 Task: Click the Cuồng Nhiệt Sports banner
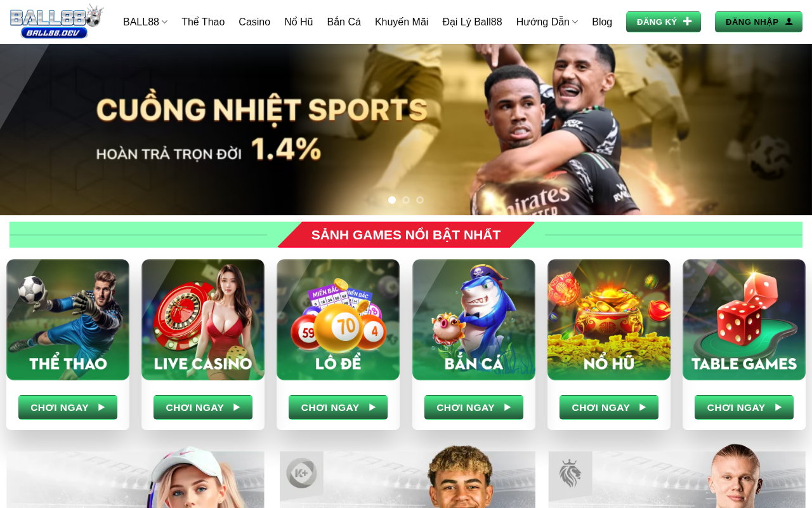click(406, 130)
